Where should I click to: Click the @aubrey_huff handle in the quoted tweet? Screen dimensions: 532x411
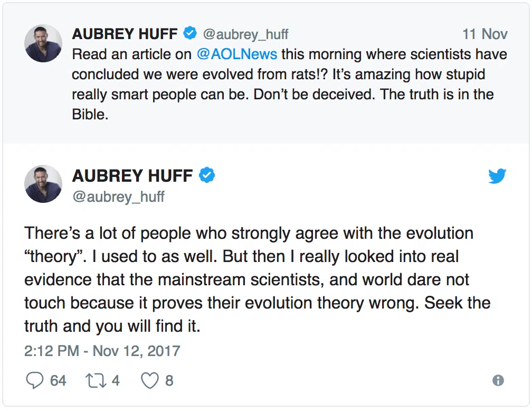point(246,34)
